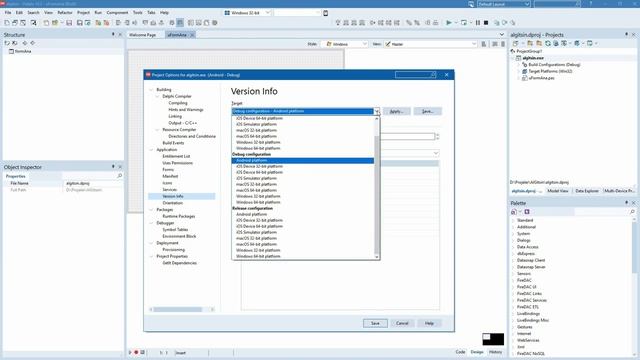Click the Save... button beside Apply
Screen dimensions: 640x360
(427, 111)
